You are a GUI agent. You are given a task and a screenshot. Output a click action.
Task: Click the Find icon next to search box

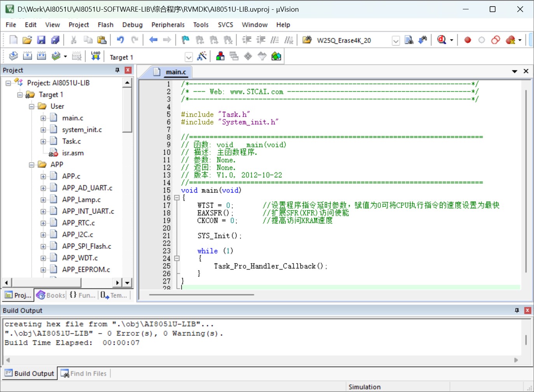[x=409, y=40]
